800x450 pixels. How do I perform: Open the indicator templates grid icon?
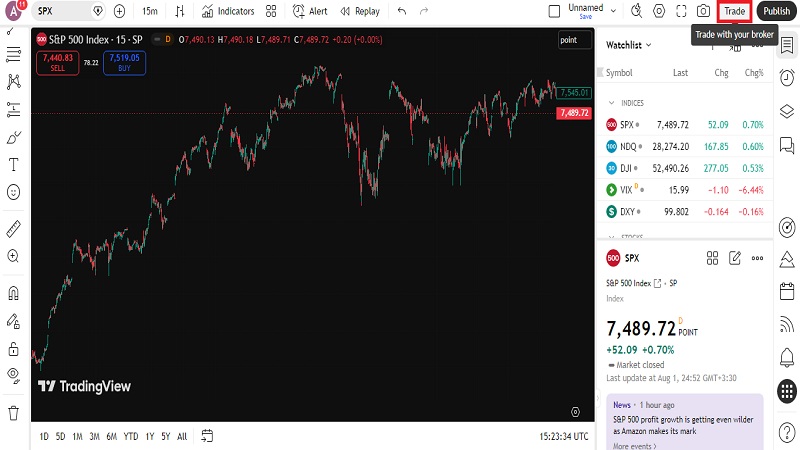point(271,11)
